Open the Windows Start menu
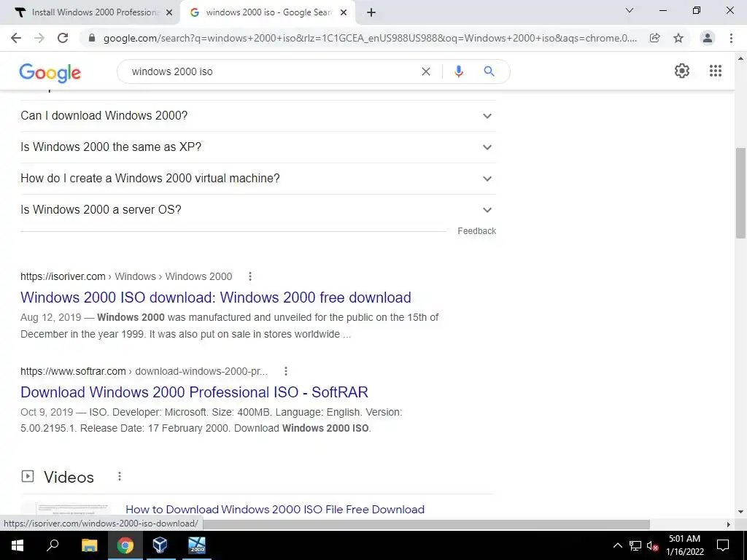This screenshot has height=560, width=747. [18, 545]
